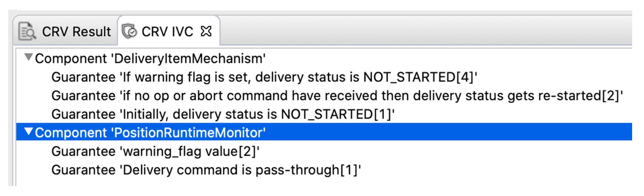Collapse the PositionRuntimeMonitor component node
The image size is (644, 196).
[x=29, y=131]
